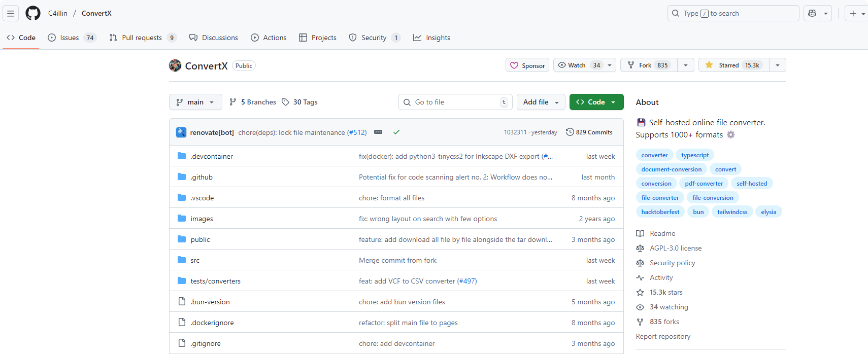Switch to the Issues tab
The height and width of the screenshot is (354, 868).
[x=72, y=38]
